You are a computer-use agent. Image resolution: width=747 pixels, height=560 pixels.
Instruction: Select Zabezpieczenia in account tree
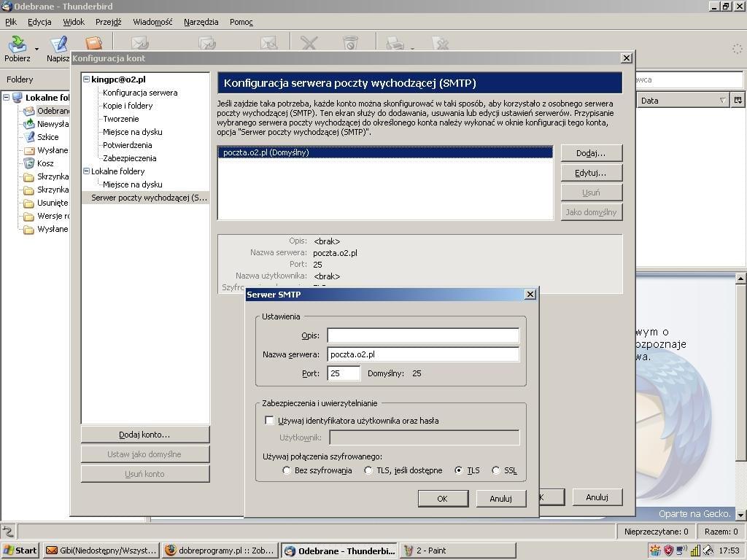tap(130, 158)
